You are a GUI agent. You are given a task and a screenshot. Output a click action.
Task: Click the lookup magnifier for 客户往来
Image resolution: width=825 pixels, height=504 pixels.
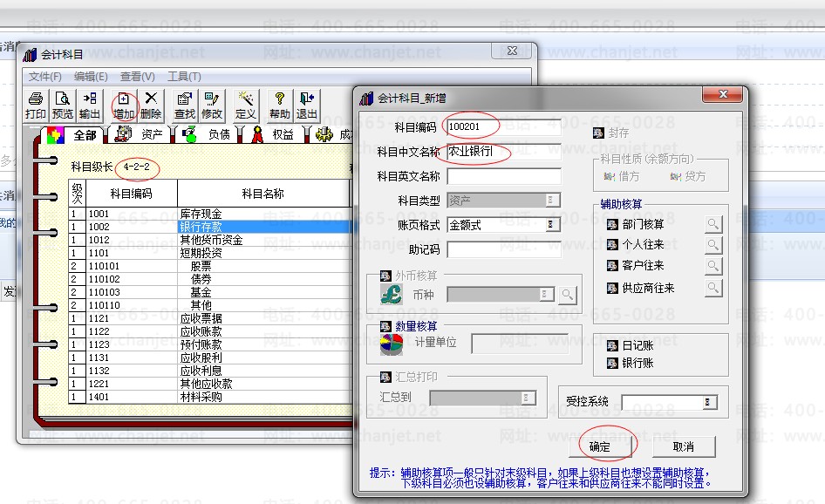coord(712,266)
